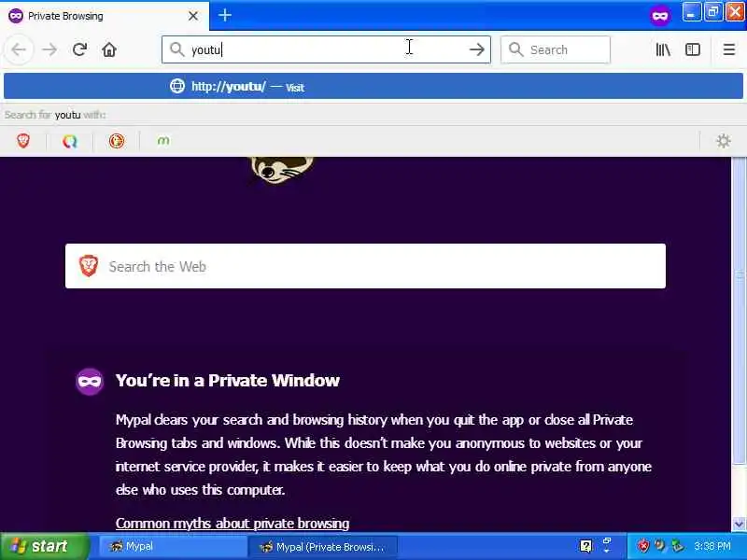Click the taskbar clock showing 3:38 PM
This screenshot has width=747, height=560.
[x=712, y=546]
